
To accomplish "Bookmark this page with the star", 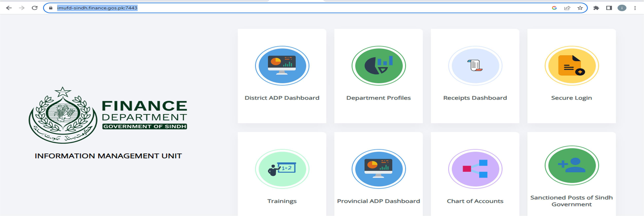I will [580, 8].
